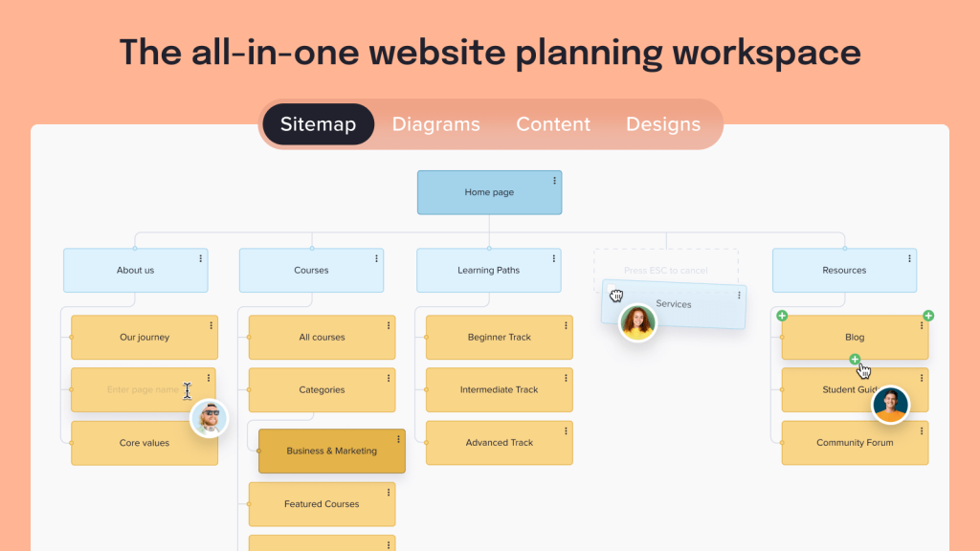Switch to the Diagrams tab
This screenshot has height=551, width=980.
click(x=435, y=124)
